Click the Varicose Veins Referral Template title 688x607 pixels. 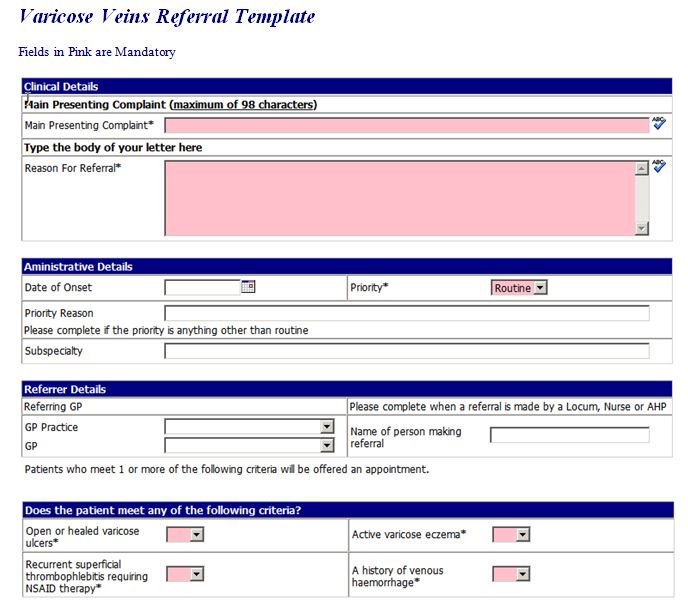pyautogui.click(x=167, y=17)
